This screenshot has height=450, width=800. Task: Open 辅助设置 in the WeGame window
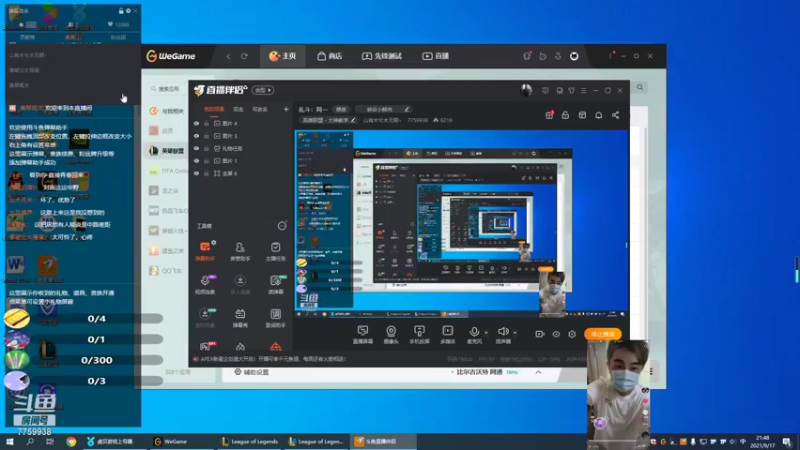pyautogui.click(x=252, y=372)
